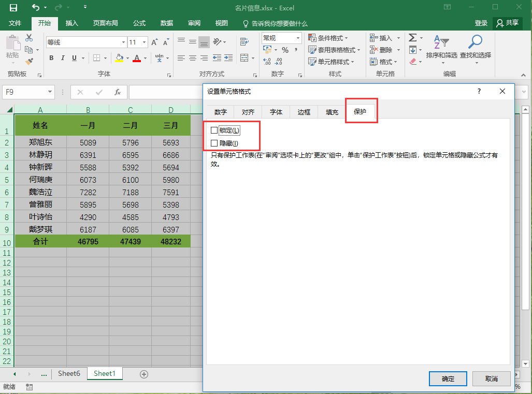Check the 锁定(L) checkbox
Screen dimensions: 532x394
coord(214,130)
